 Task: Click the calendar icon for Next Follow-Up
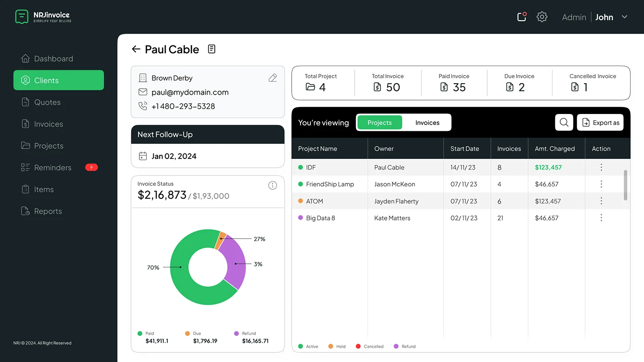coord(143,156)
